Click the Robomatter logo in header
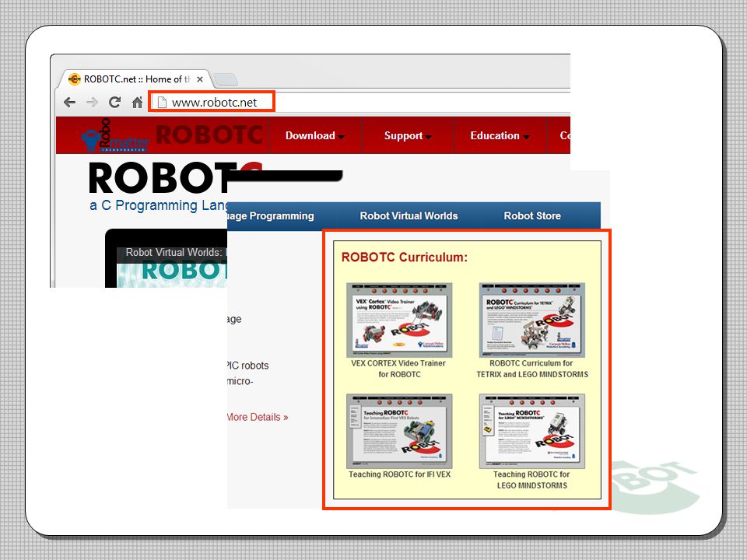This screenshot has height=560, width=747. click(116, 135)
